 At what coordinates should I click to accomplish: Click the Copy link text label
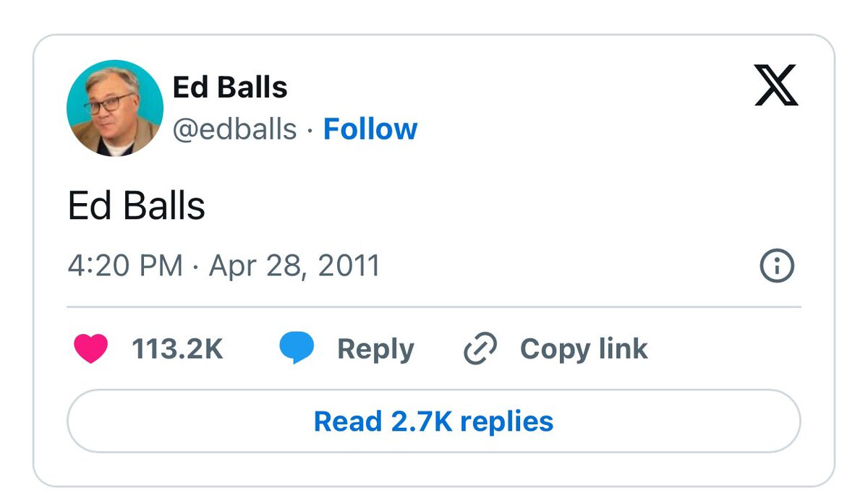pos(584,349)
